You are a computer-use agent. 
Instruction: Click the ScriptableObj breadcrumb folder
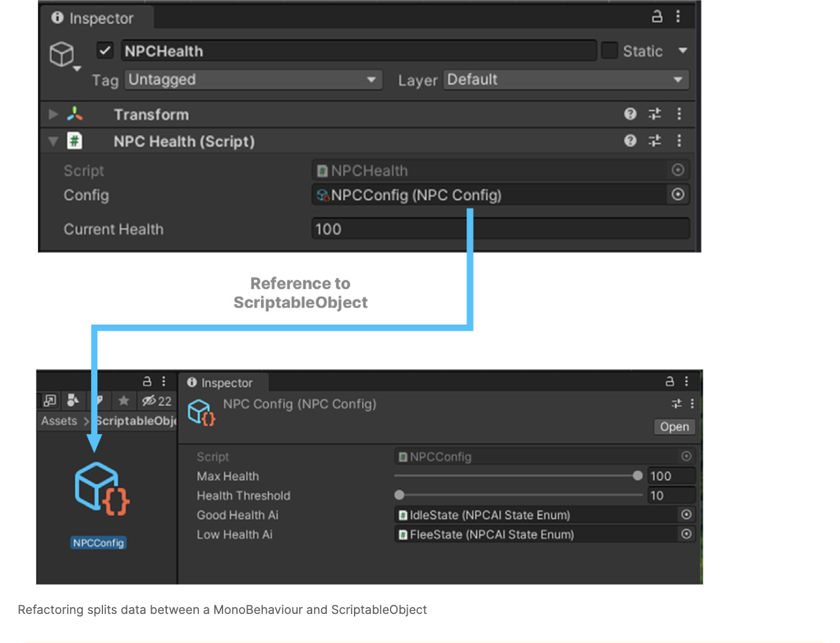(136, 421)
